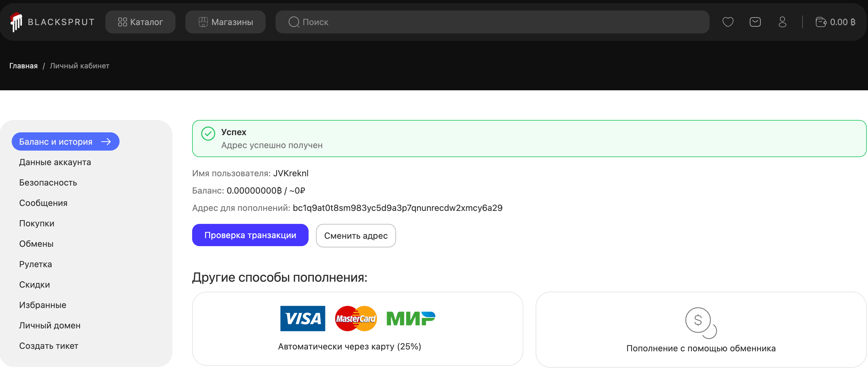The image size is (868, 368).
Task: Open Безопасность section
Action: point(48,182)
